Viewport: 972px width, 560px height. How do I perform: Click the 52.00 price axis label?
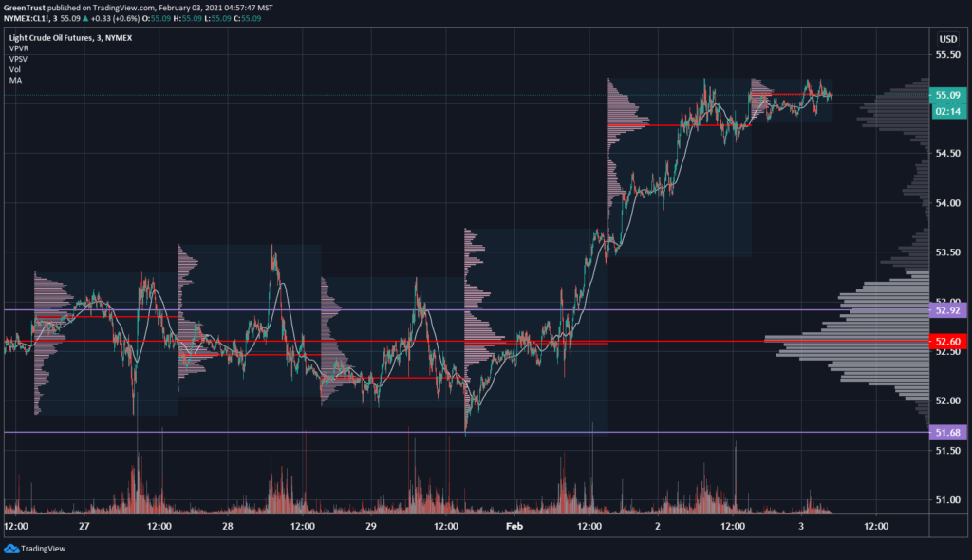(x=948, y=401)
